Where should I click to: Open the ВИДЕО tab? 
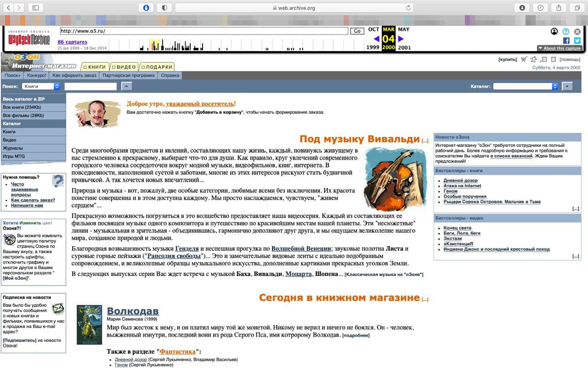124,67
